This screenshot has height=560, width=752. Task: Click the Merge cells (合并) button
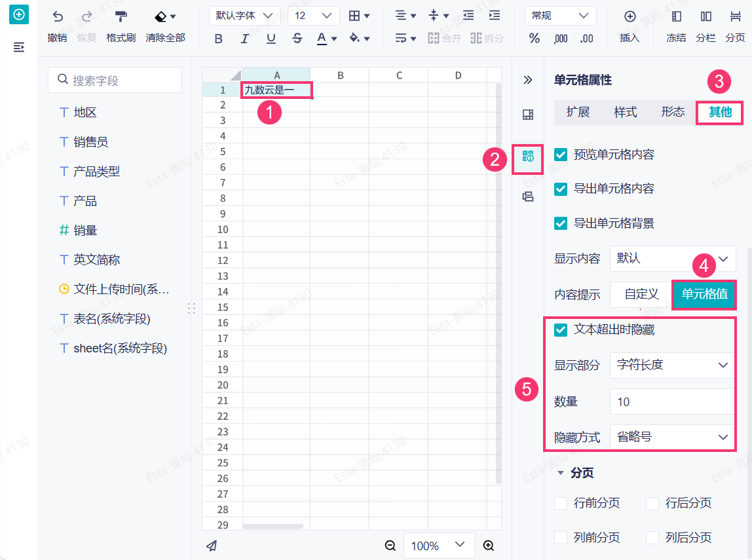tap(444, 38)
